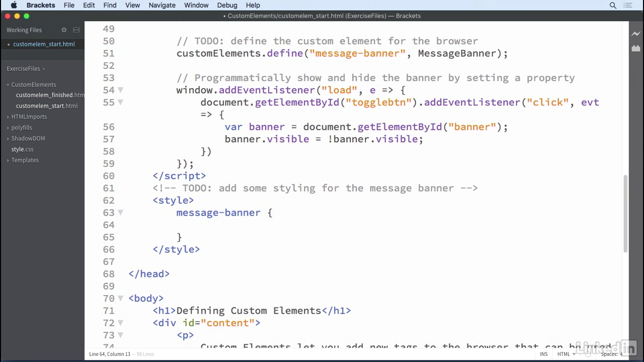Open the Edit menu

click(x=89, y=5)
